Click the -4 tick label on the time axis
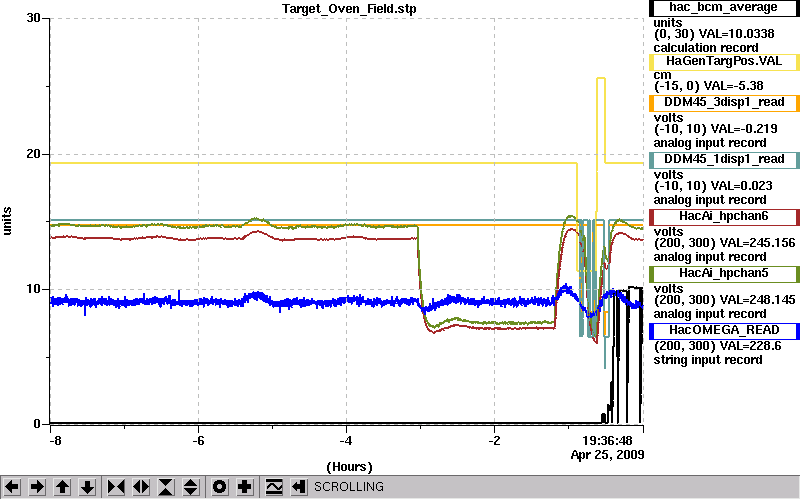800x499 pixels. pos(346,440)
